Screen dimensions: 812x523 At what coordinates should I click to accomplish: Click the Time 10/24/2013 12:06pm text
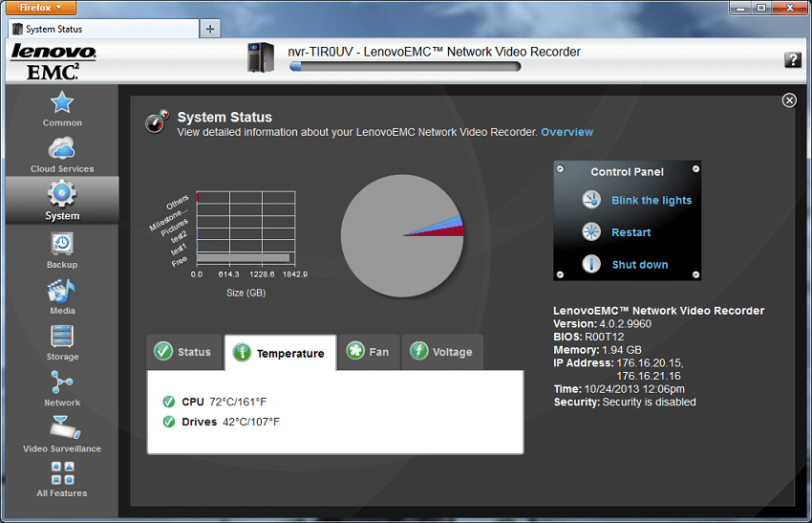coord(619,389)
